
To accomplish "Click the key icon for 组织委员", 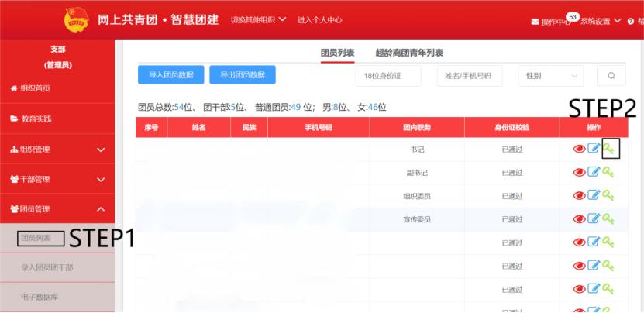I will point(608,195).
